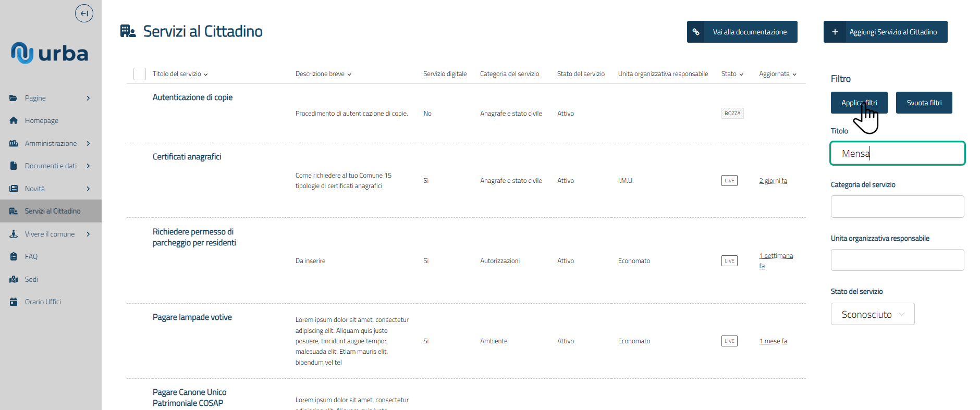Expand the Amministrazione submenu chevron
Viewport: 980px width, 410px height.
(88, 143)
